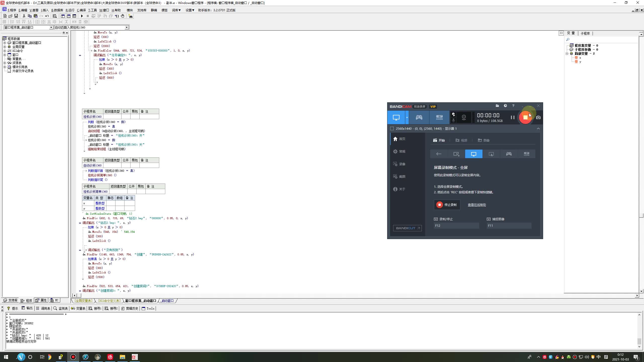Open the R.运行 menu

pyautogui.click(x=70, y=10)
